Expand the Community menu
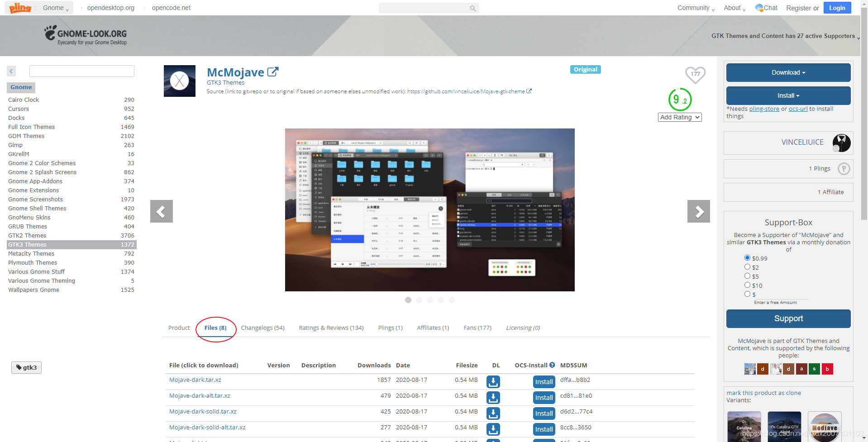868x442 pixels. tap(696, 8)
